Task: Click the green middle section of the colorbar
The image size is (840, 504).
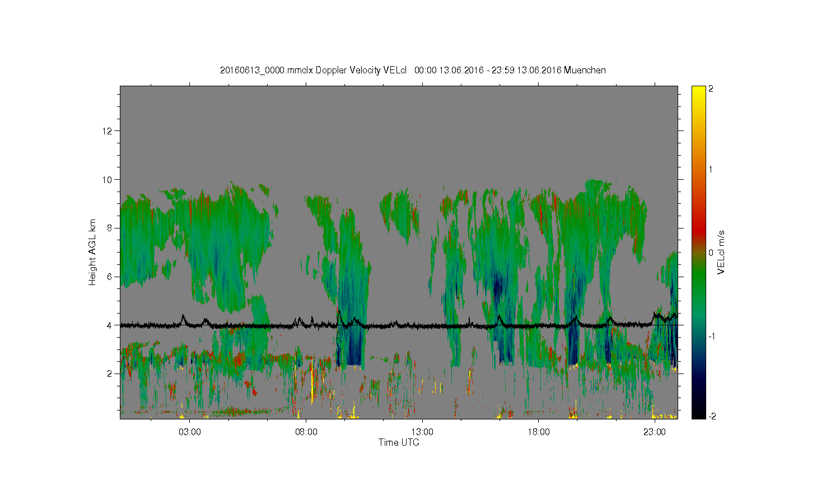Action: pos(698,274)
